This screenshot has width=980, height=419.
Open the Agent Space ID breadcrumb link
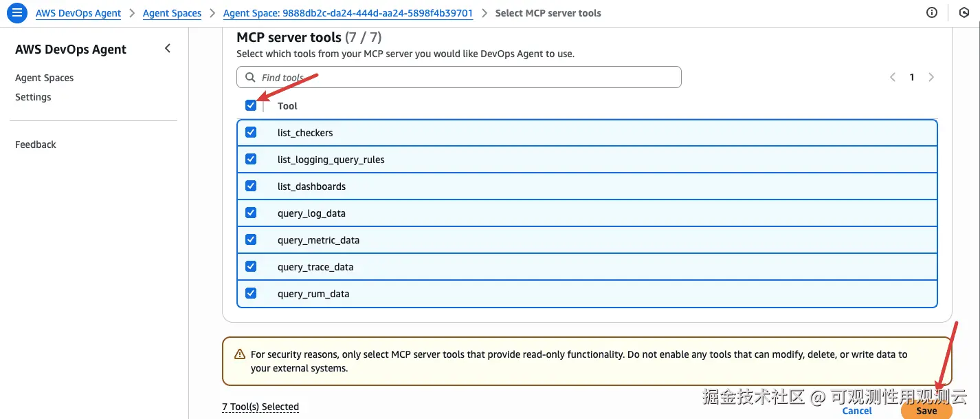coord(348,13)
